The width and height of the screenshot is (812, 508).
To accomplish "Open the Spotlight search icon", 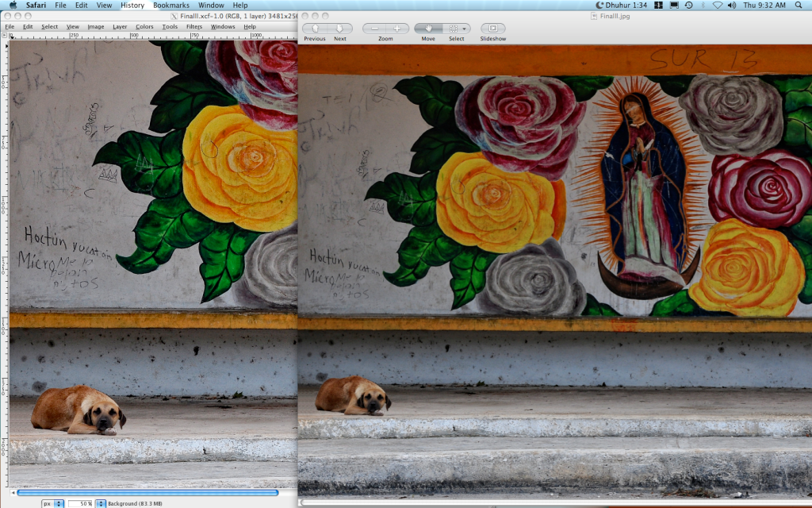I will pyautogui.click(x=798, y=6).
